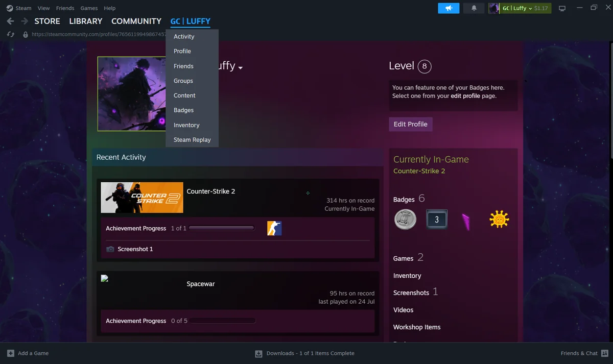Open the Games menu
This screenshot has height=364, width=613.
89,8
